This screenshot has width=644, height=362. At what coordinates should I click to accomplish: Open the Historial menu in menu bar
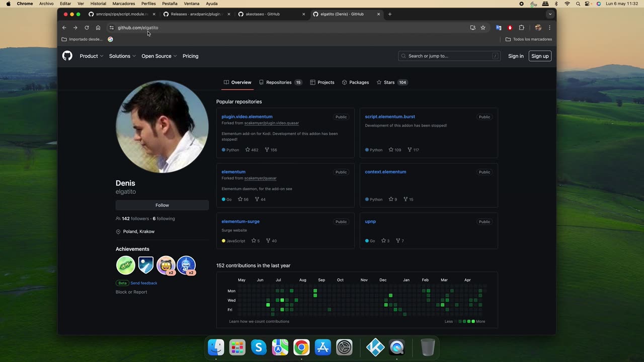tap(98, 4)
